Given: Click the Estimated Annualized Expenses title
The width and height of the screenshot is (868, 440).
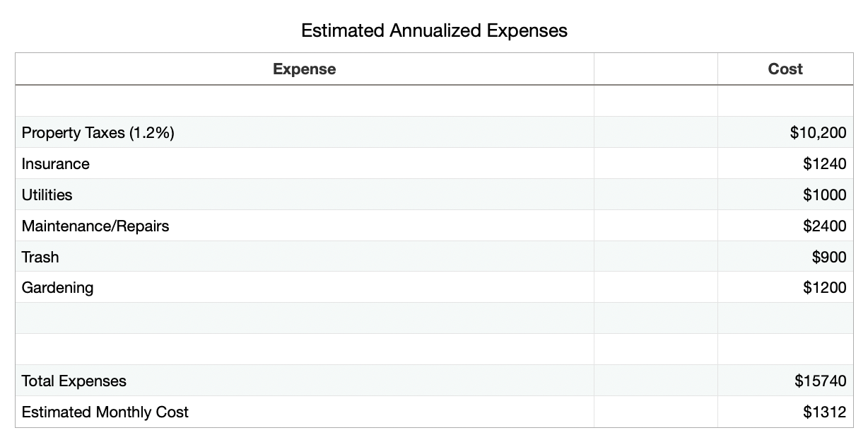Looking at the screenshot, I should 434,30.
